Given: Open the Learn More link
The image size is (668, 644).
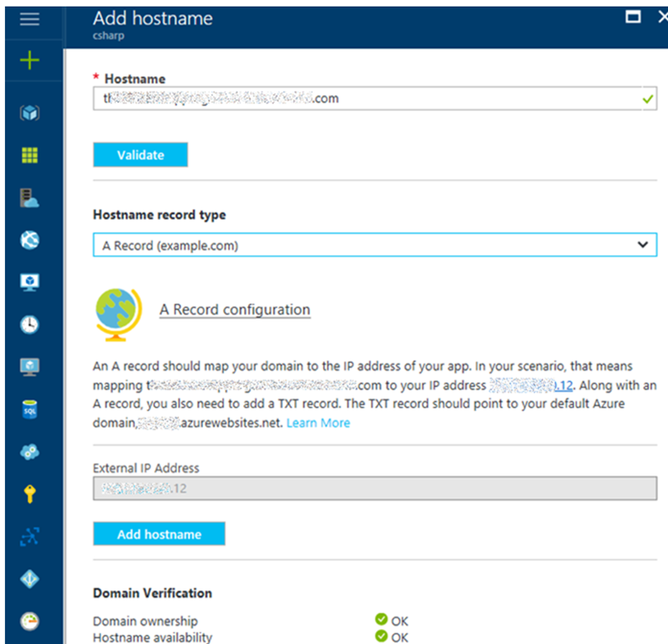Looking at the screenshot, I should point(318,423).
